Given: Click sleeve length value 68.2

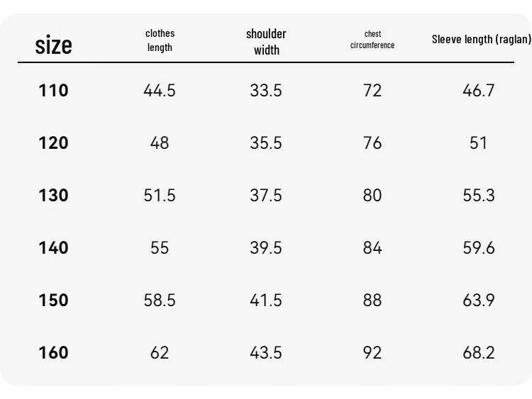Looking at the screenshot, I should (479, 352).
